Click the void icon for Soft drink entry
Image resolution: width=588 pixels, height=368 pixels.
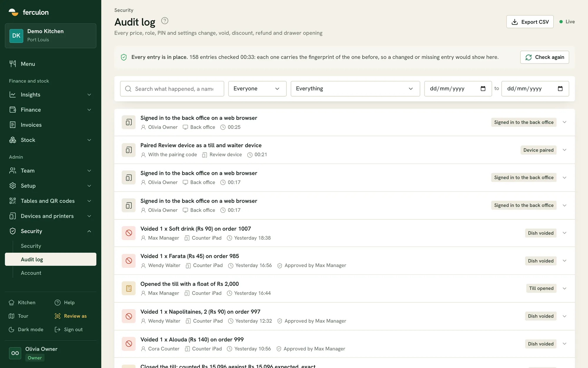[129, 233]
